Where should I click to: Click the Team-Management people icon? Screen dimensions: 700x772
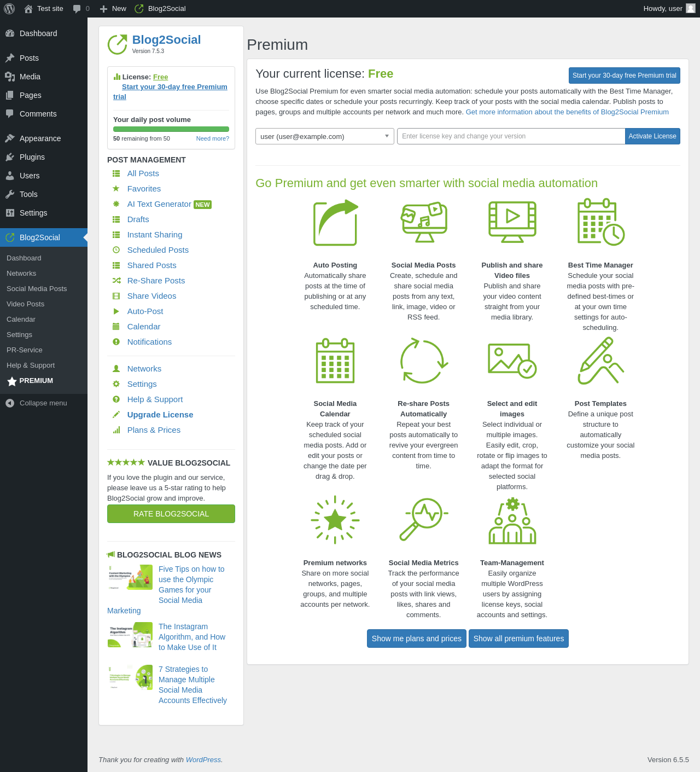click(512, 520)
